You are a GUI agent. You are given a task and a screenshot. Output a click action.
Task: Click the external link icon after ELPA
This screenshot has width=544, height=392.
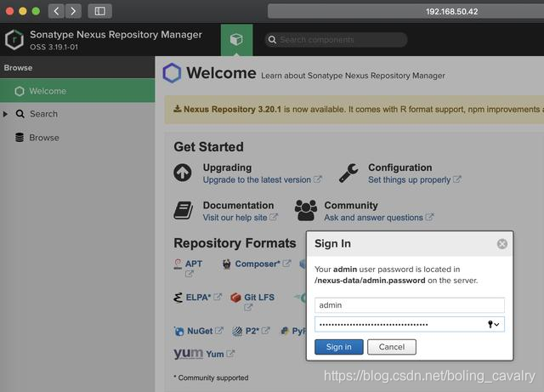coord(218,297)
